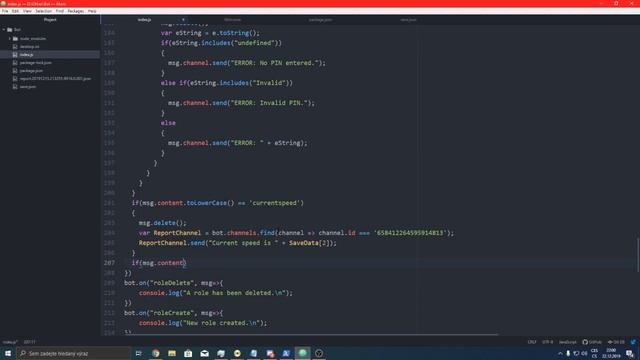The image size is (640, 360).
Task: Change the UTF-8 encoding selector
Action: pos(547,342)
